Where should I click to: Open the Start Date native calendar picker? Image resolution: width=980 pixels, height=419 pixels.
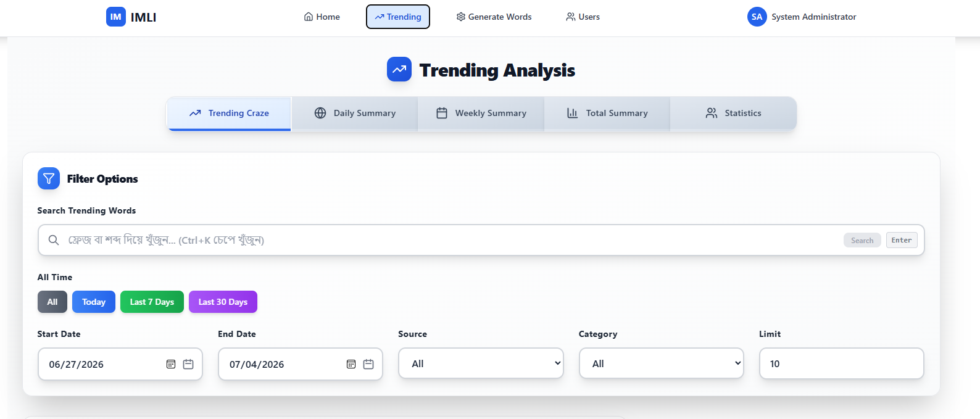[x=171, y=364]
